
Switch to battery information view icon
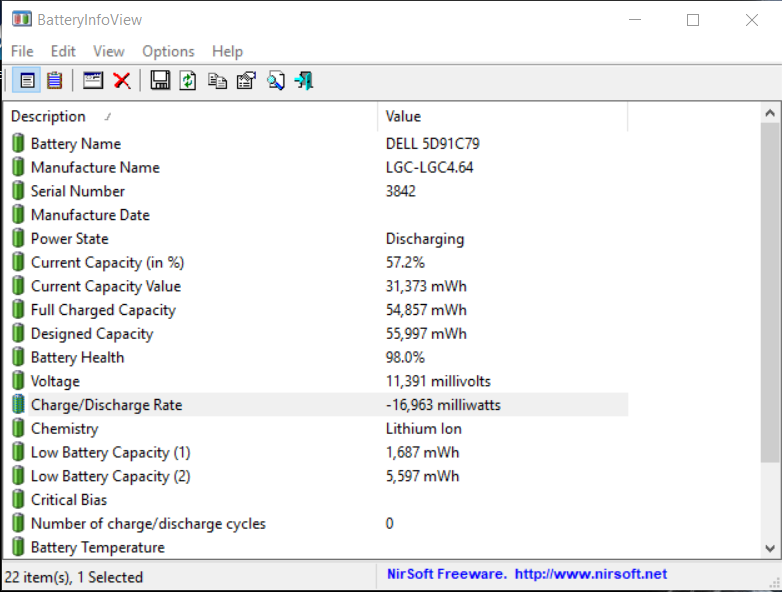(27, 80)
